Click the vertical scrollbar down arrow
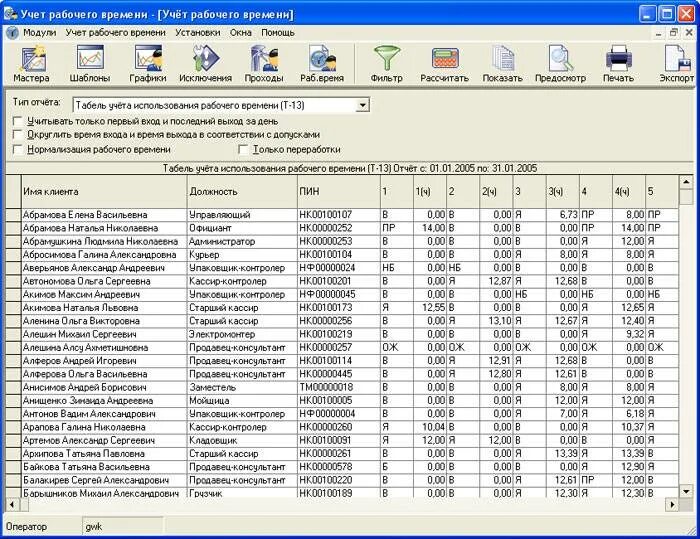 click(686, 492)
